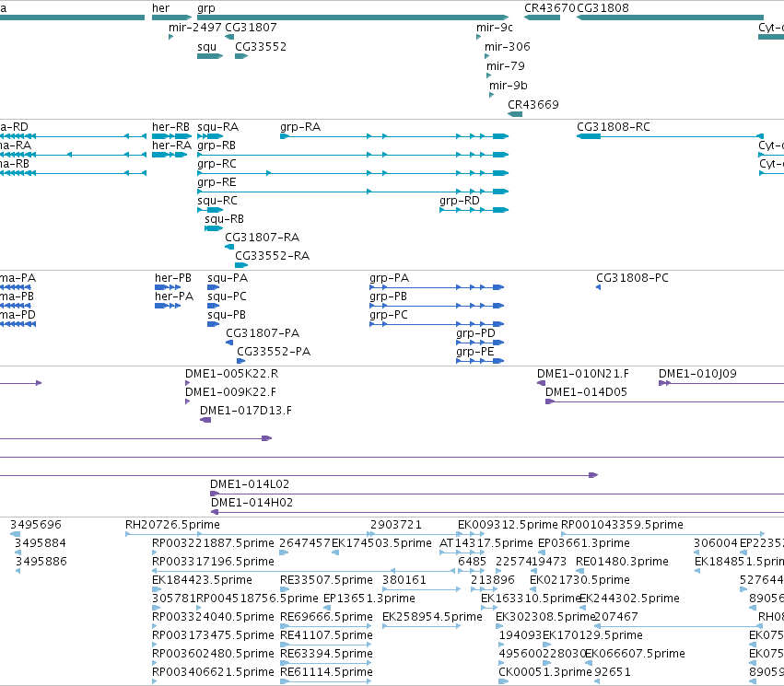The height and width of the screenshot is (686, 784).
Task: Click the RP003317196.5prime EST line
Action: pos(304,571)
